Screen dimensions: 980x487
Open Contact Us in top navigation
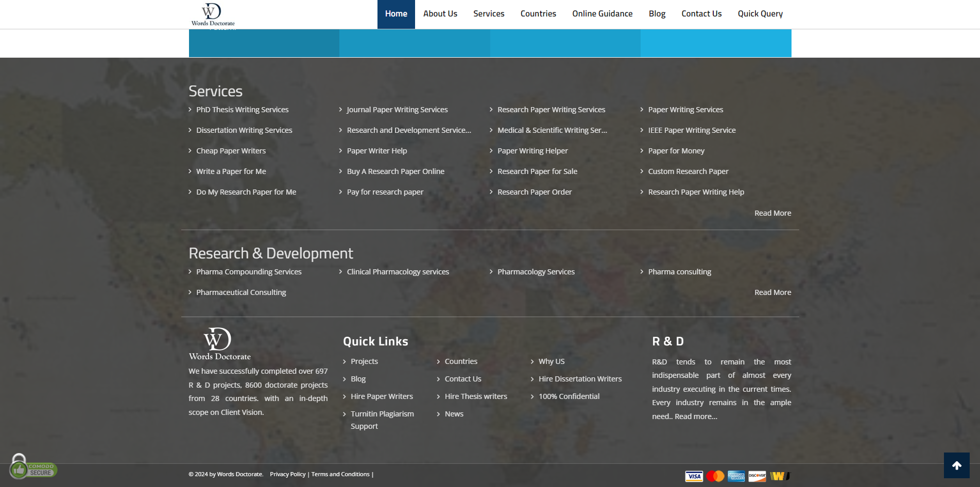[701, 14]
